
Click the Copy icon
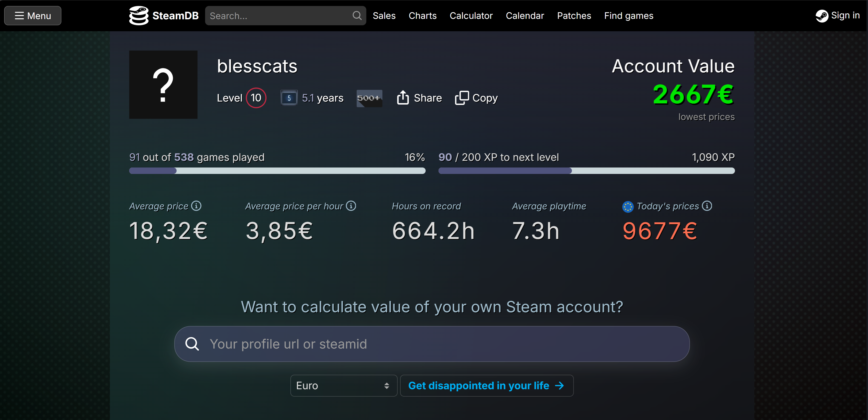pos(462,98)
